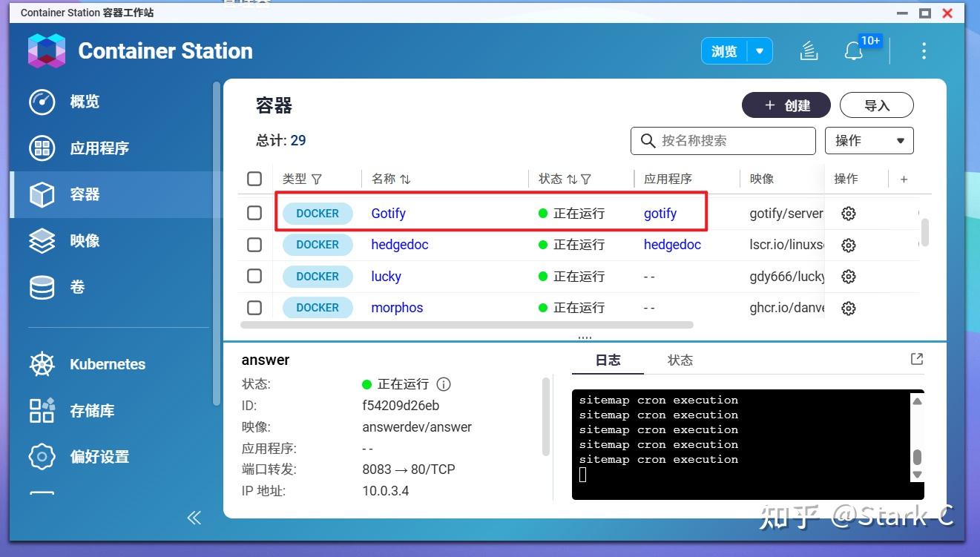The image size is (980, 557).
Task: Open the notifications bell showing 10+
Action: click(853, 50)
